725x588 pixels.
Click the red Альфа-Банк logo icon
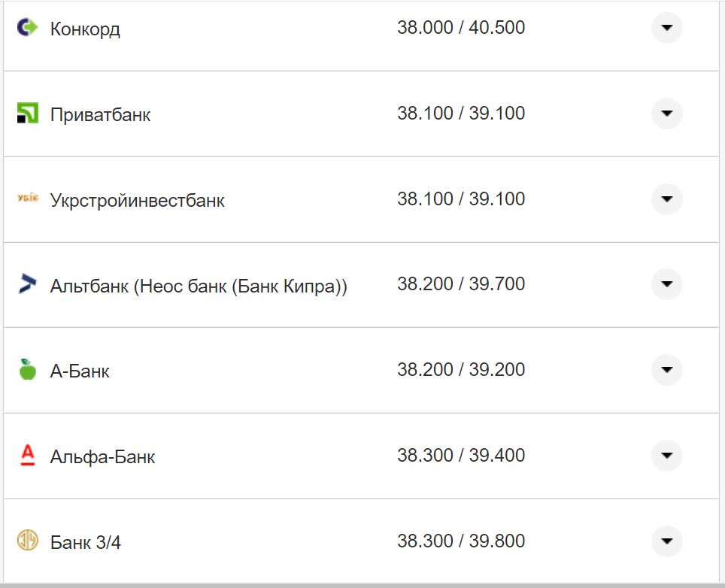[28, 456]
